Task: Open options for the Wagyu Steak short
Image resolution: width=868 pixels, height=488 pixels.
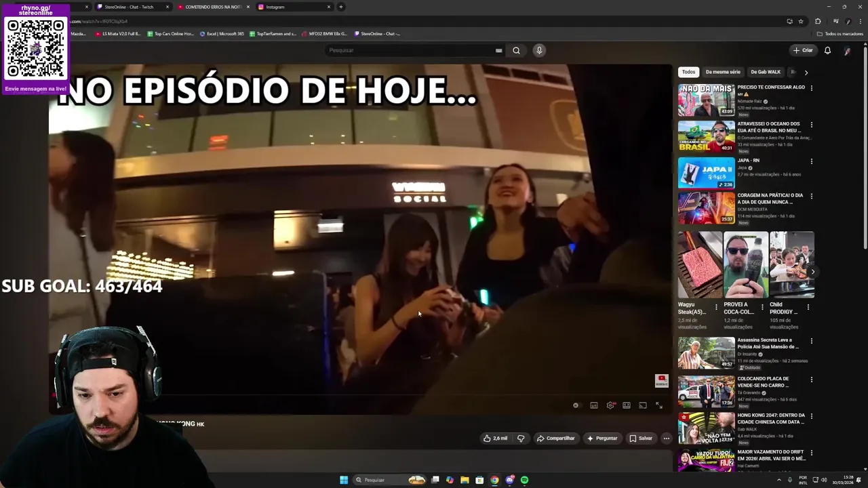Action: [716, 307]
